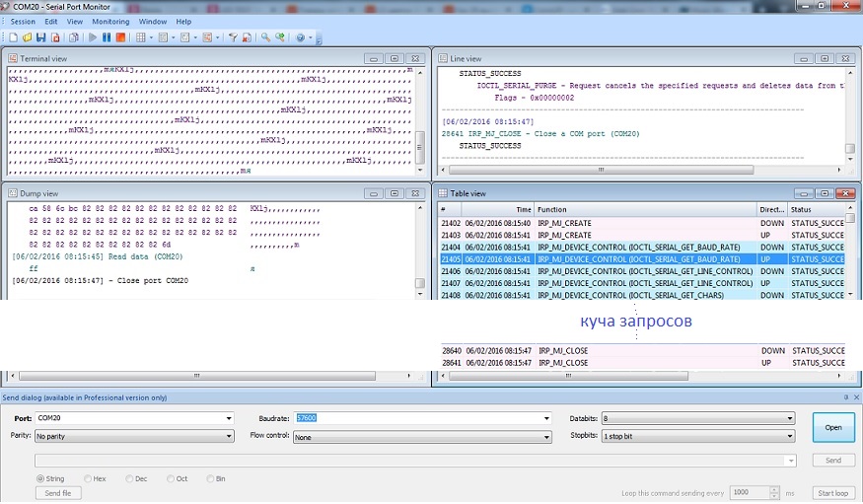The height and width of the screenshot is (504, 863).
Task: Stop monitoring with the orange stop icon
Action: [x=120, y=37]
